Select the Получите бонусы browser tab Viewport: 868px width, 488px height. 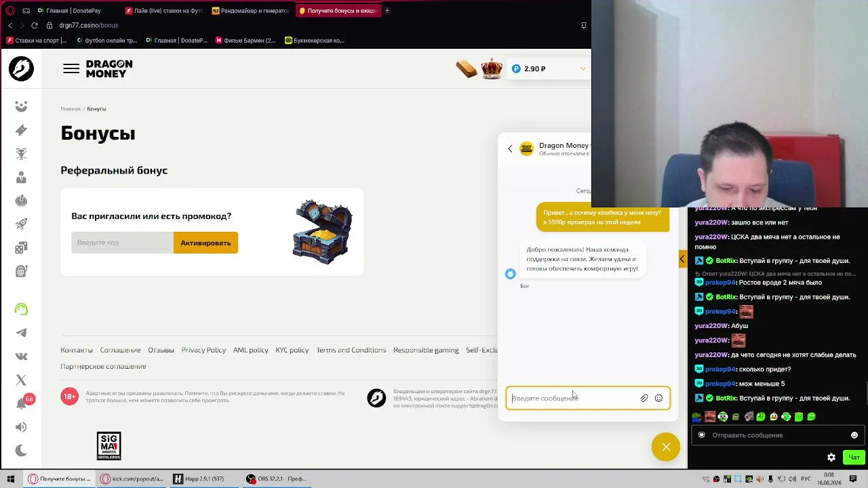(338, 11)
